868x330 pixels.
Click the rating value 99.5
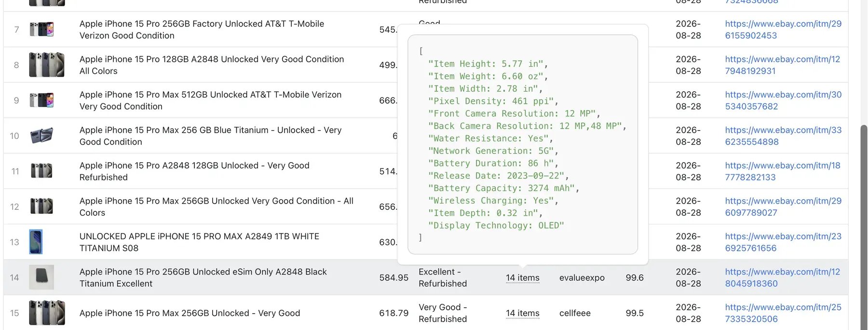tap(635, 313)
